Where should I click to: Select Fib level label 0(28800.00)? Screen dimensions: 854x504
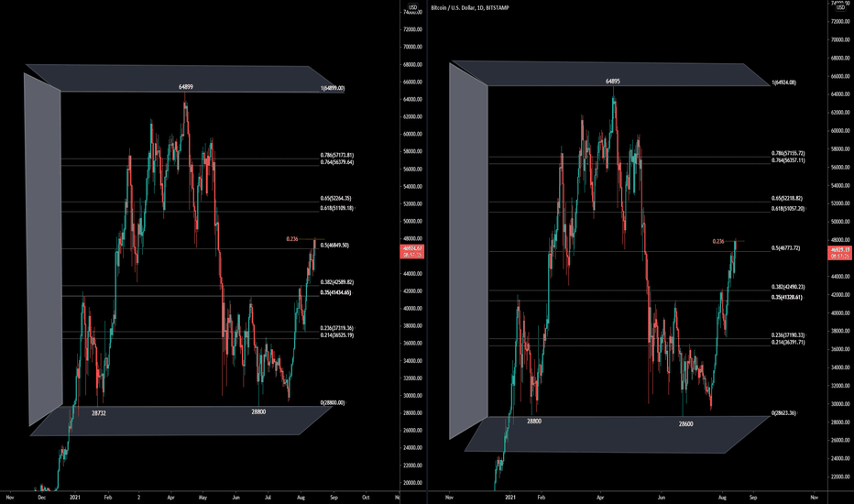tap(333, 402)
